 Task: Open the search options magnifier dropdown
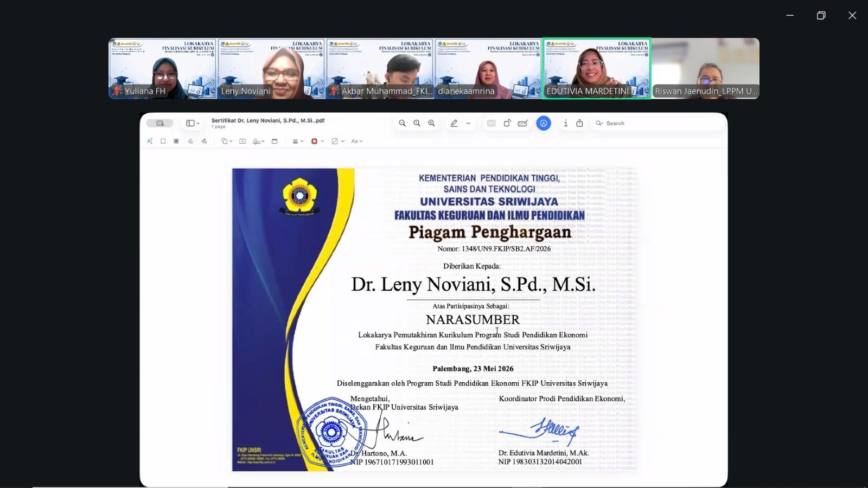point(599,123)
